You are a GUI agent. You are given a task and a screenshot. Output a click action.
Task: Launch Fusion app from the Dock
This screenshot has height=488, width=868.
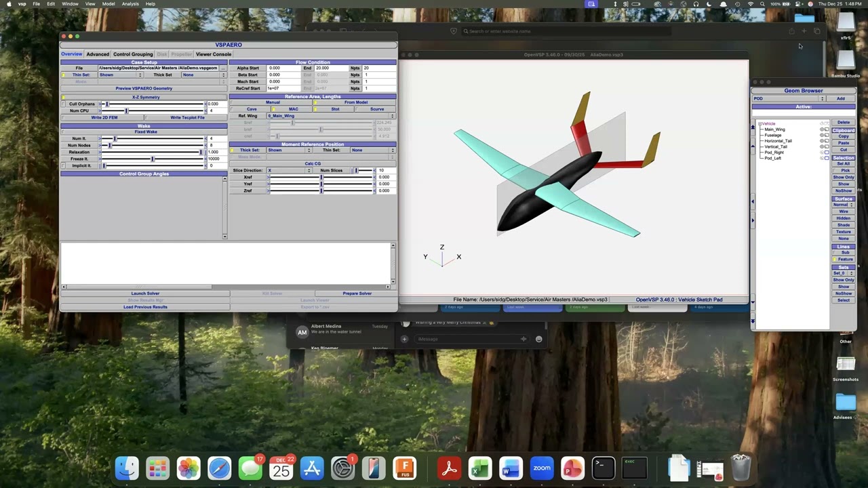coord(404,468)
